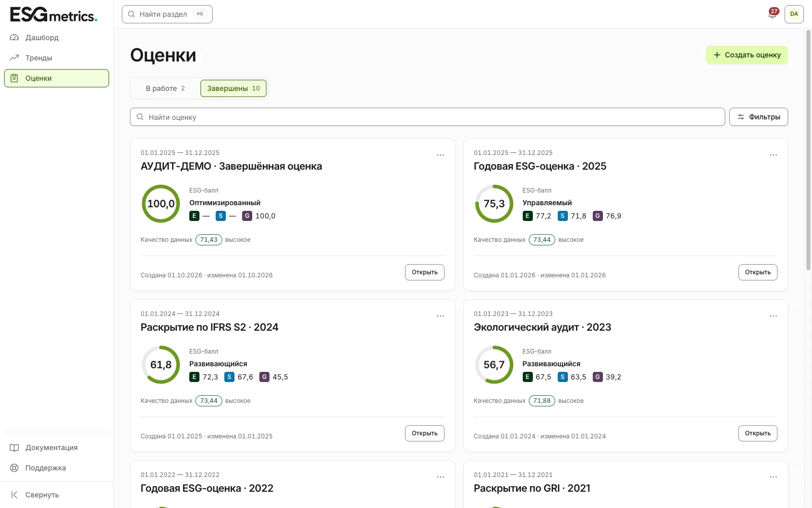This screenshot has height=508, width=812.
Task: Open Документация from the sidebar
Action: click(56, 448)
